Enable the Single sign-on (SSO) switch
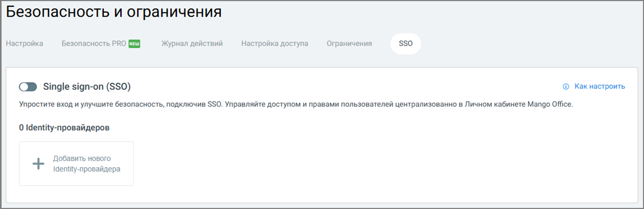Image resolution: width=644 pixels, height=209 pixels. point(28,87)
